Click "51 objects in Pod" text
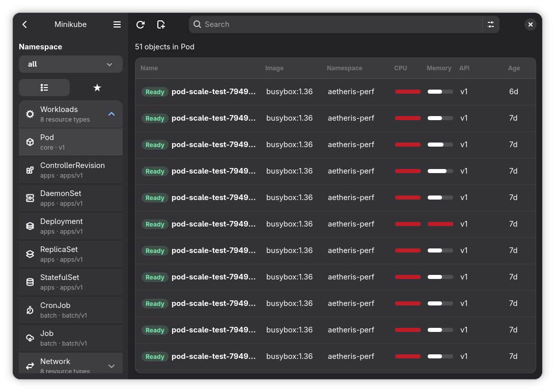This screenshot has width=555, height=392. [164, 47]
